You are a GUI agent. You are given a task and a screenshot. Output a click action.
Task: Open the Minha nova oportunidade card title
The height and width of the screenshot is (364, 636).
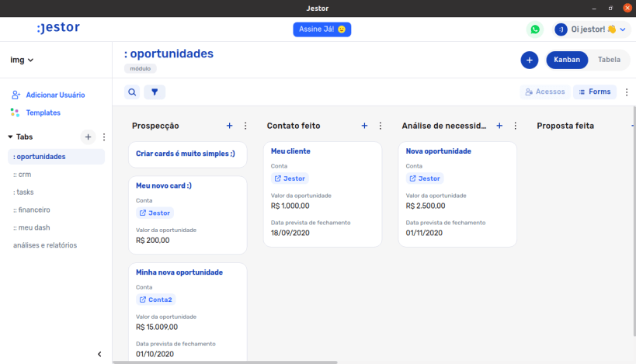tap(179, 272)
